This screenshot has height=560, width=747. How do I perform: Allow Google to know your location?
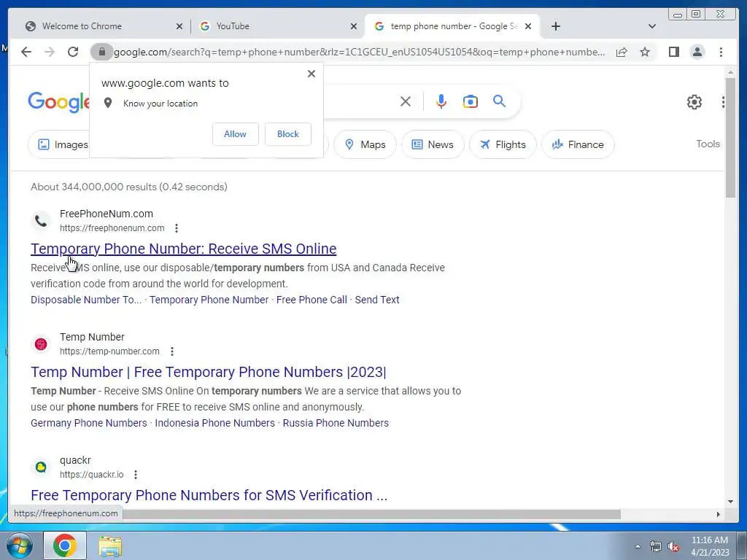pos(236,134)
